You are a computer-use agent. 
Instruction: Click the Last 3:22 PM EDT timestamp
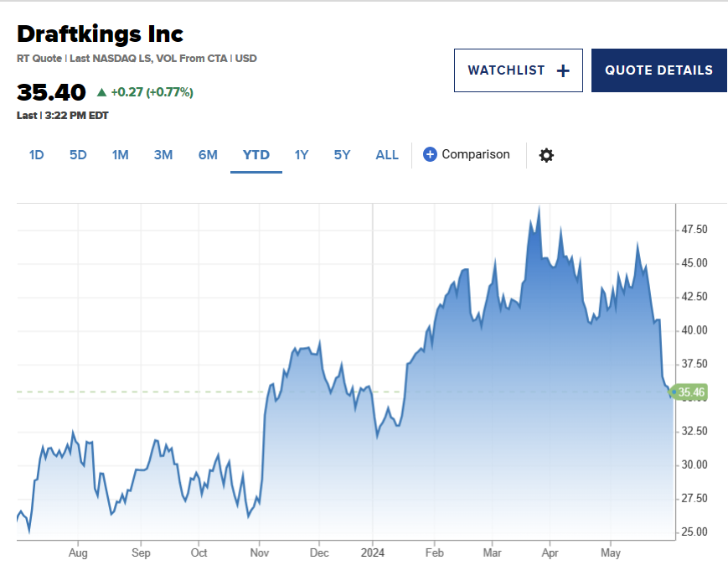tap(63, 116)
